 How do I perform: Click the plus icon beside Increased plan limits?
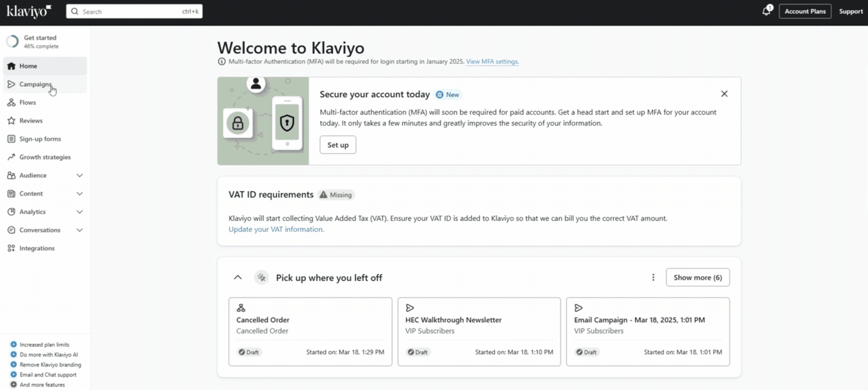(13, 344)
